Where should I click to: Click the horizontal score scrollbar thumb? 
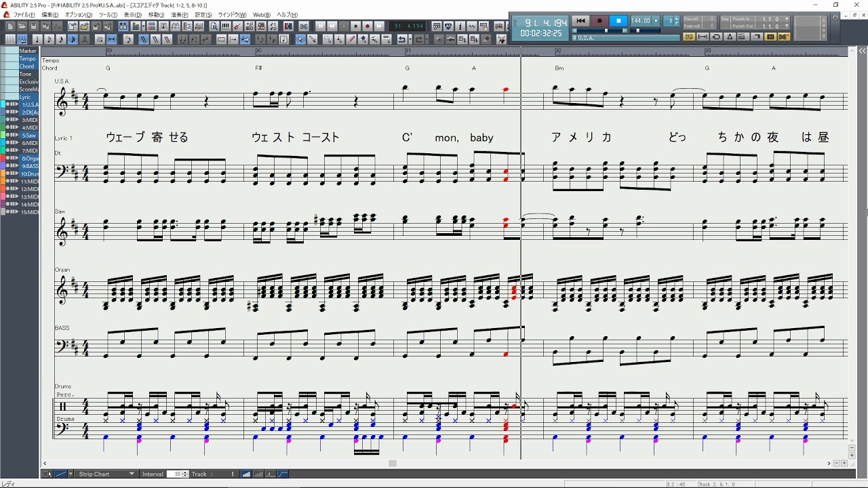(x=392, y=464)
